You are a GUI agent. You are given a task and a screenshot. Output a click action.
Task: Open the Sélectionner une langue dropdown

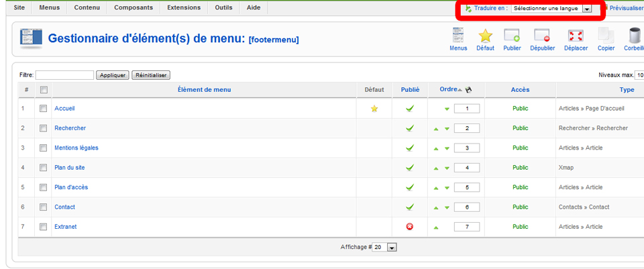[x=551, y=9]
